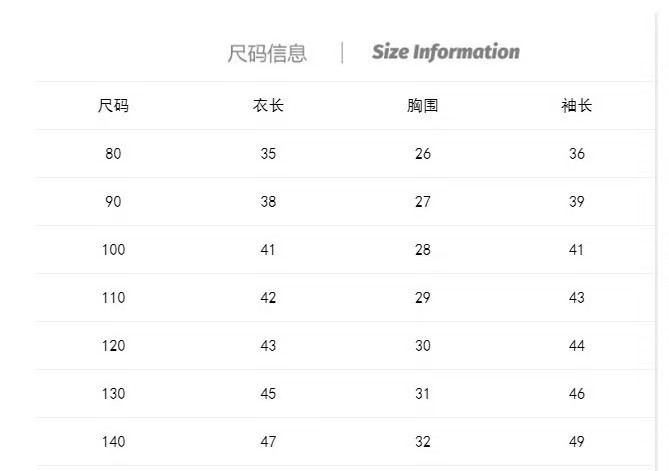The image size is (669, 471).
Task: Click the 胸围 column header
Action: pos(423,106)
